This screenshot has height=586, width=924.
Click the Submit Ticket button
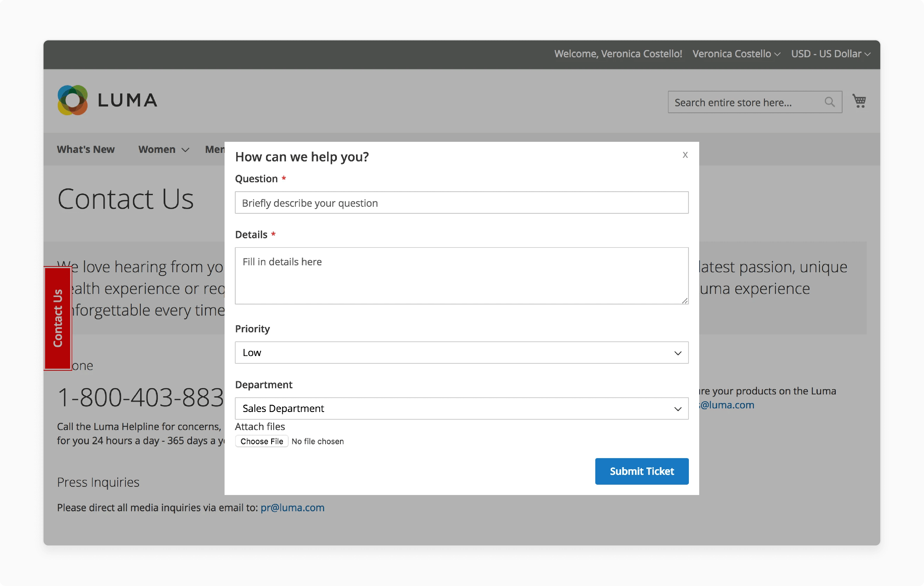[x=642, y=471]
